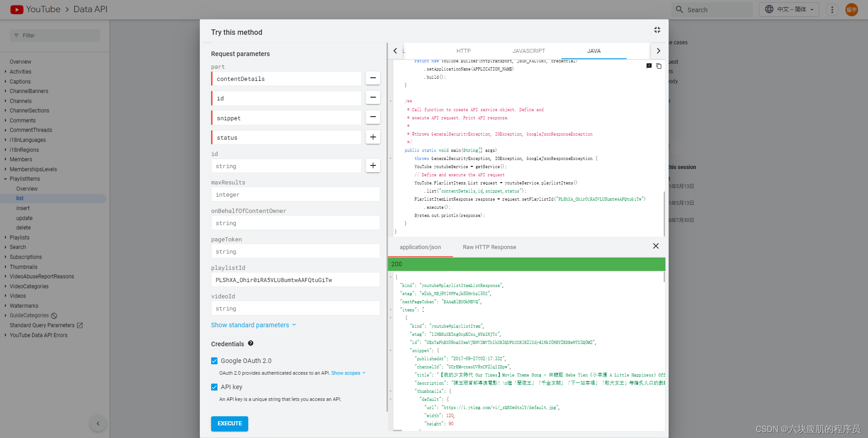868x438 pixels.
Task: Add another part value after status
Action: pyautogui.click(x=373, y=137)
